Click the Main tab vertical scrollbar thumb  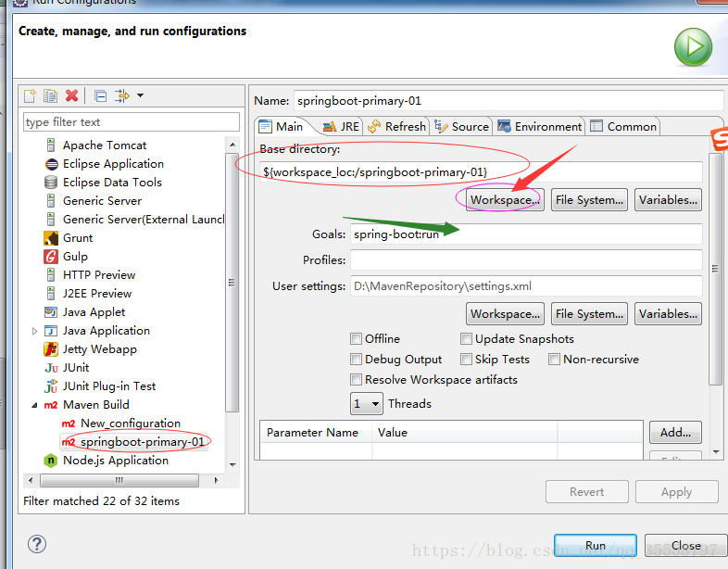coord(715,269)
